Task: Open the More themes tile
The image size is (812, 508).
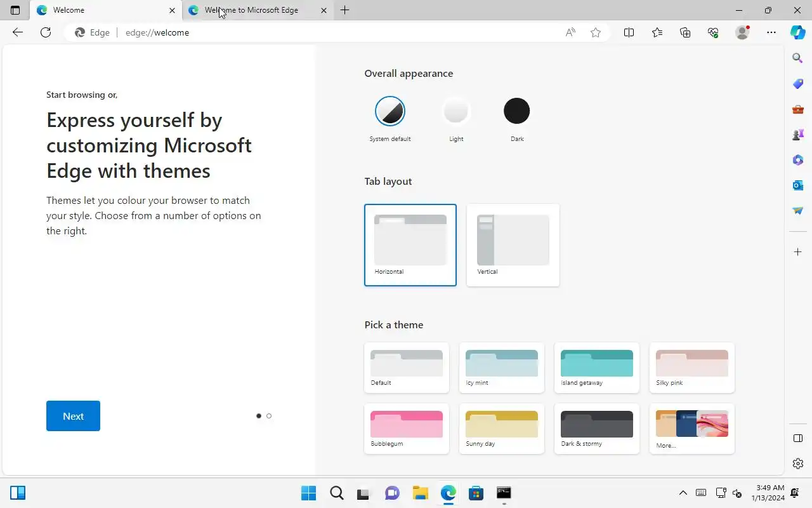Action: click(692, 429)
